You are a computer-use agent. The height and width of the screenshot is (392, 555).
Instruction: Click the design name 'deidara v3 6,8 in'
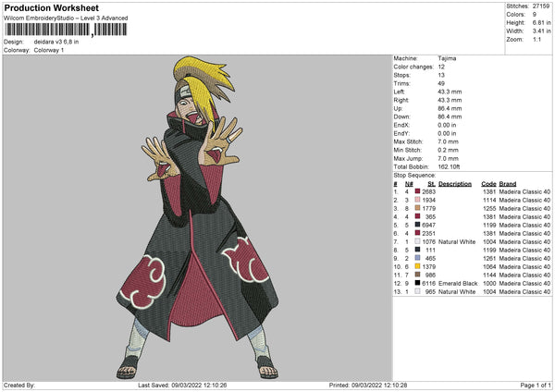pos(56,42)
